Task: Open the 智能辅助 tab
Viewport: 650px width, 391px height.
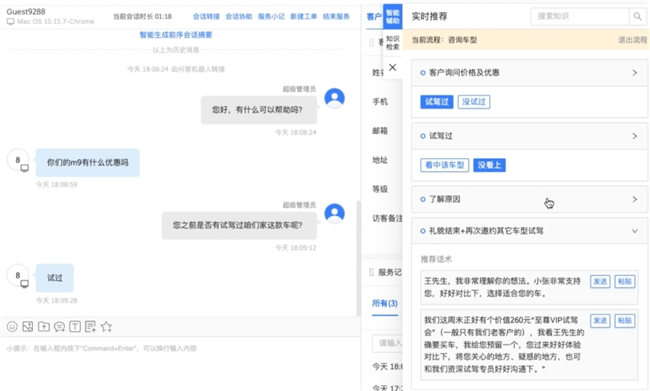Action: (x=393, y=17)
